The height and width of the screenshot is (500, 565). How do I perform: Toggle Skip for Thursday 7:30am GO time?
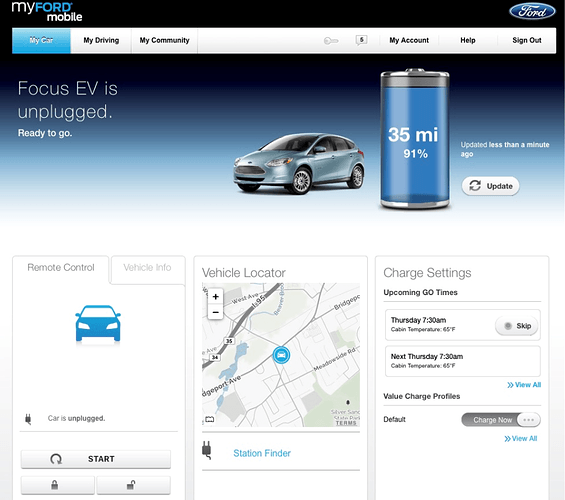tap(517, 326)
